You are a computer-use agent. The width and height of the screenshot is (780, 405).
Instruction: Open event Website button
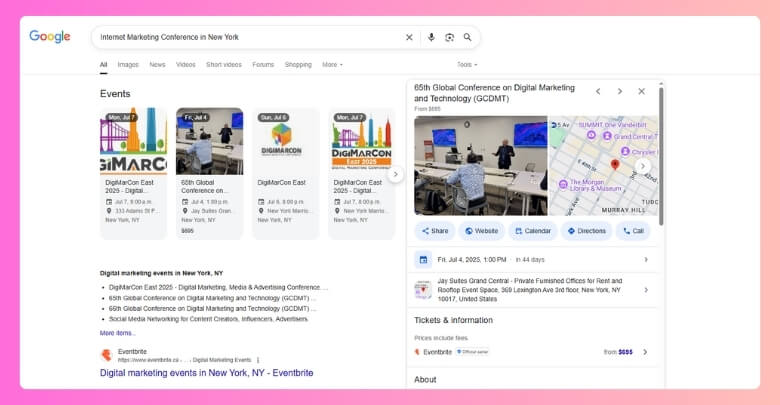pyautogui.click(x=482, y=231)
